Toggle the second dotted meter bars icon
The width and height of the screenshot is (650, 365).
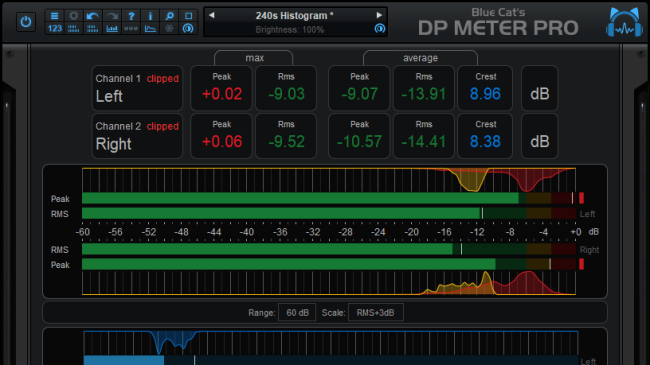92,29
